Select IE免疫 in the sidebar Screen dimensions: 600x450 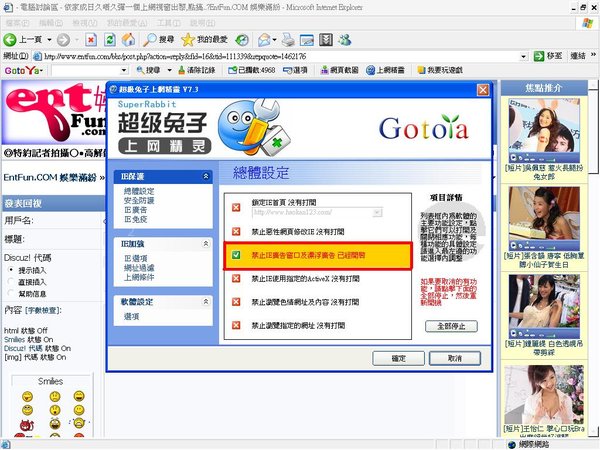coord(135,219)
